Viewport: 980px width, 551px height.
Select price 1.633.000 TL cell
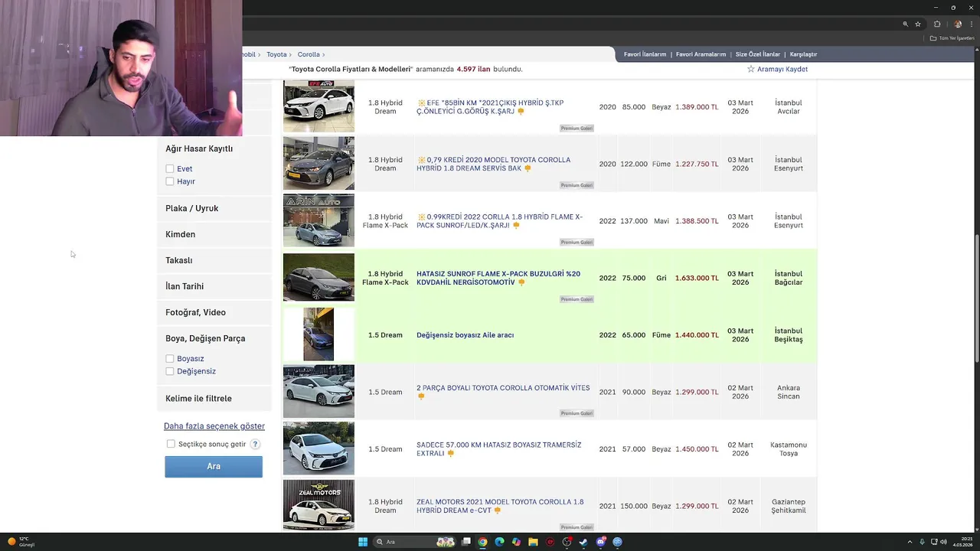tap(697, 278)
